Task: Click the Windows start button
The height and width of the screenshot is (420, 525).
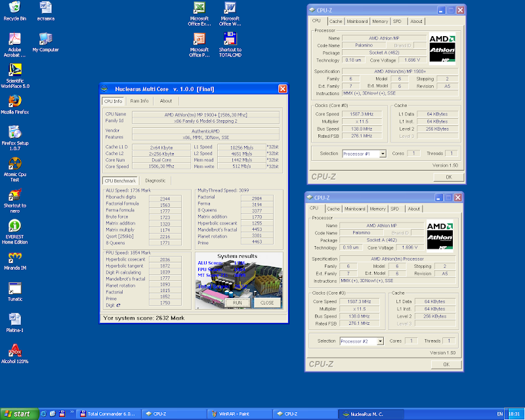Action: [20, 414]
